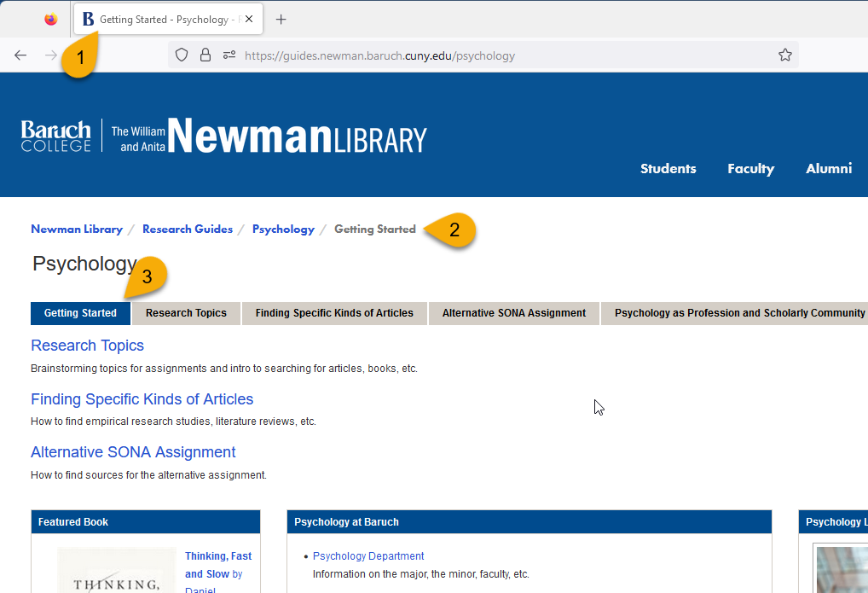Open Thinking, Fast and Slow book link

[x=218, y=565]
